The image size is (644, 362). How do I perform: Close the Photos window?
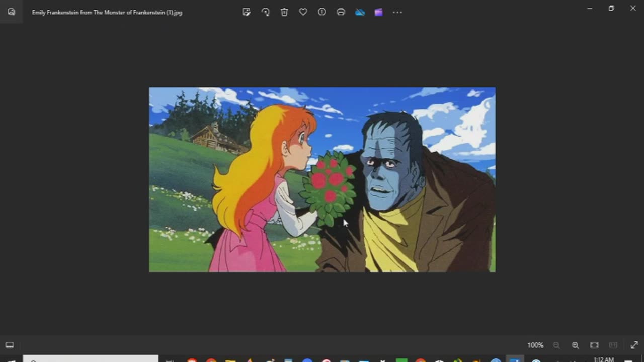click(633, 8)
